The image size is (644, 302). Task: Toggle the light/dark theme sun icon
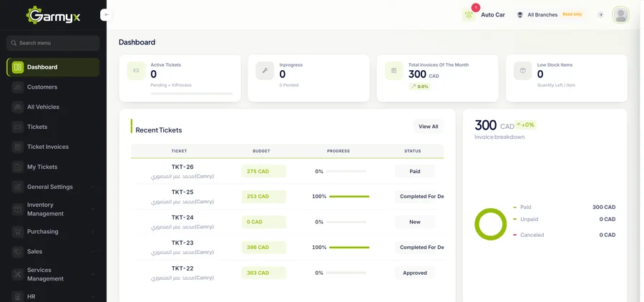point(600,15)
